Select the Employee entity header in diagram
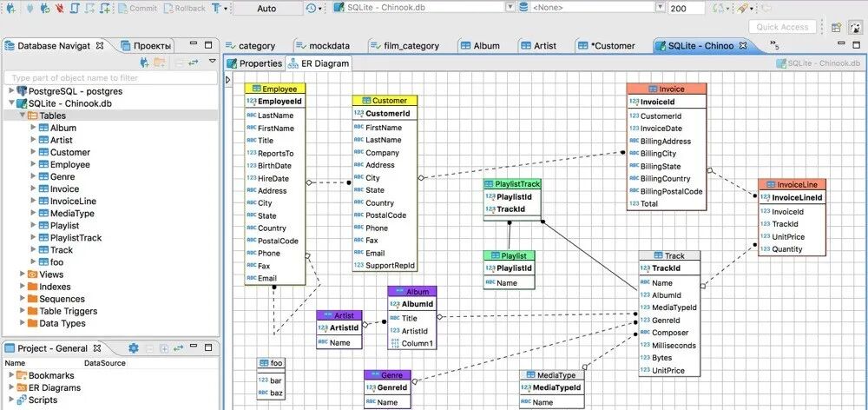The height and width of the screenshot is (410, 868). pyautogui.click(x=274, y=89)
